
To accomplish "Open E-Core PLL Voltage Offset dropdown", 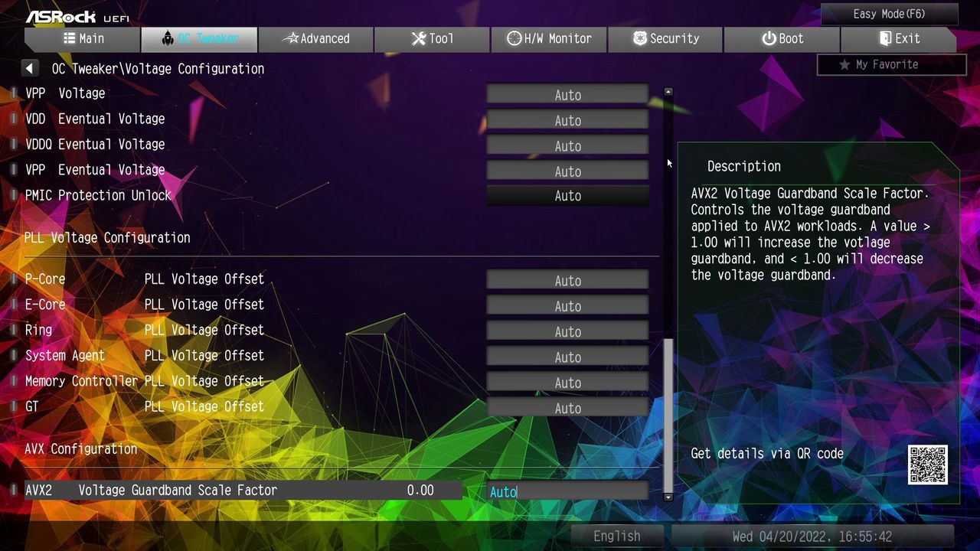I will coord(567,306).
